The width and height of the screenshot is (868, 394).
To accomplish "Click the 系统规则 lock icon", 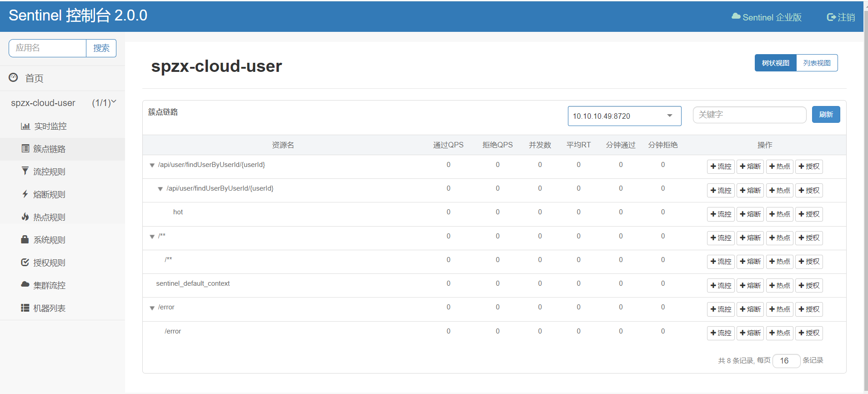I will [25, 239].
